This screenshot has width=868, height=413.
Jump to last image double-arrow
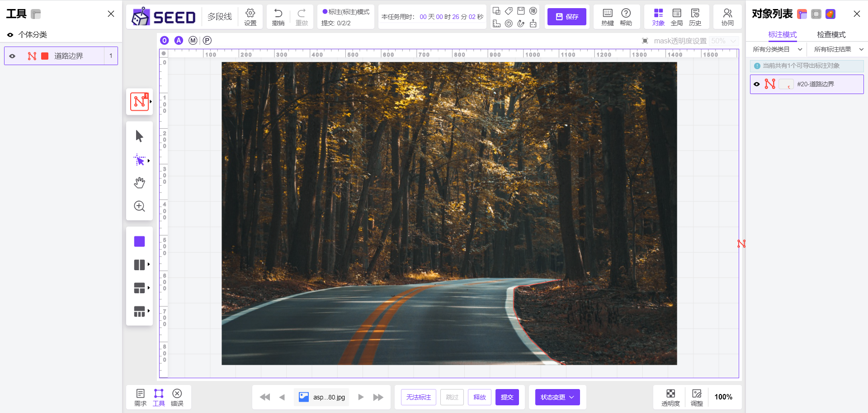click(x=378, y=397)
